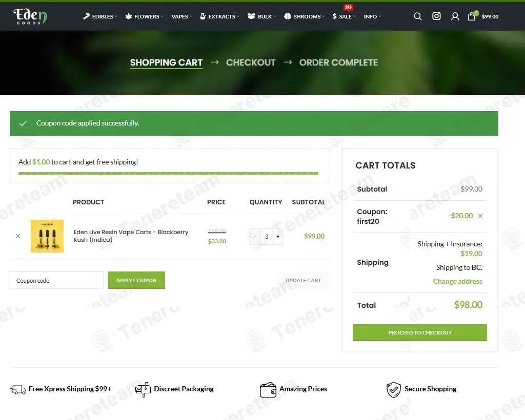Click the Discreet Packaging mailbox icon
The height and width of the screenshot is (420, 525).
(x=143, y=389)
